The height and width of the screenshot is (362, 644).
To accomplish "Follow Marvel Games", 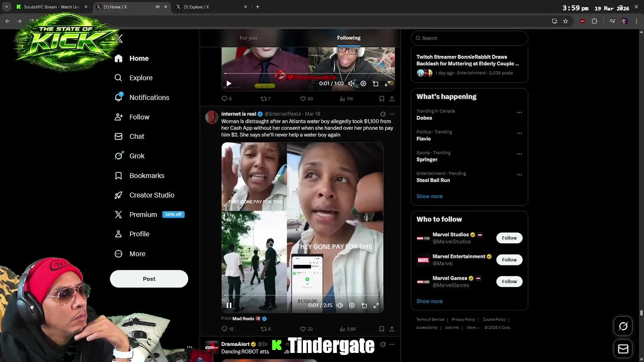I will 509,282.
